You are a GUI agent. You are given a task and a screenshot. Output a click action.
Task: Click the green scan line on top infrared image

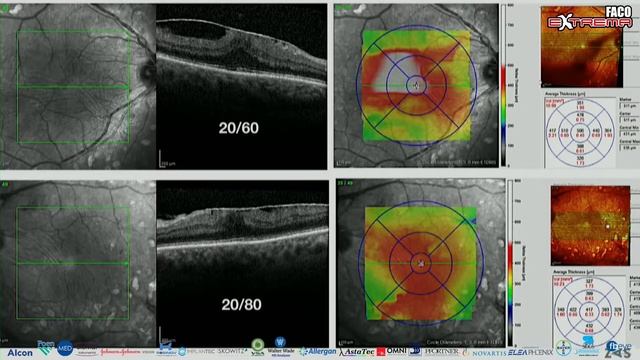coord(73,87)
